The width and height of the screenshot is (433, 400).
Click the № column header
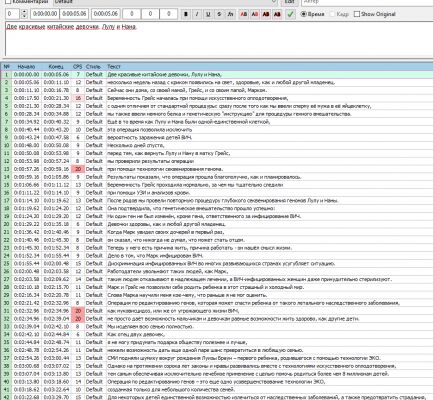pos(6,67)
